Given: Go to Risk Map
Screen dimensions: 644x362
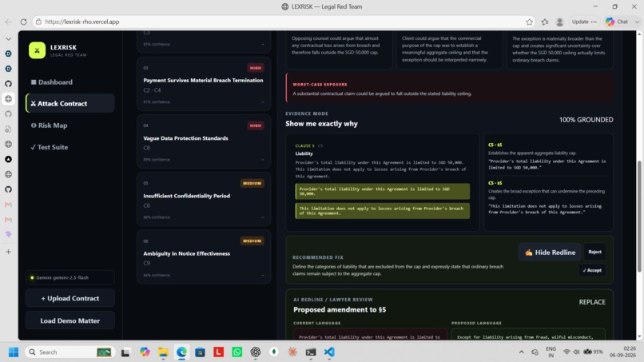Looking at the screenshot, I should pos(70,125).
